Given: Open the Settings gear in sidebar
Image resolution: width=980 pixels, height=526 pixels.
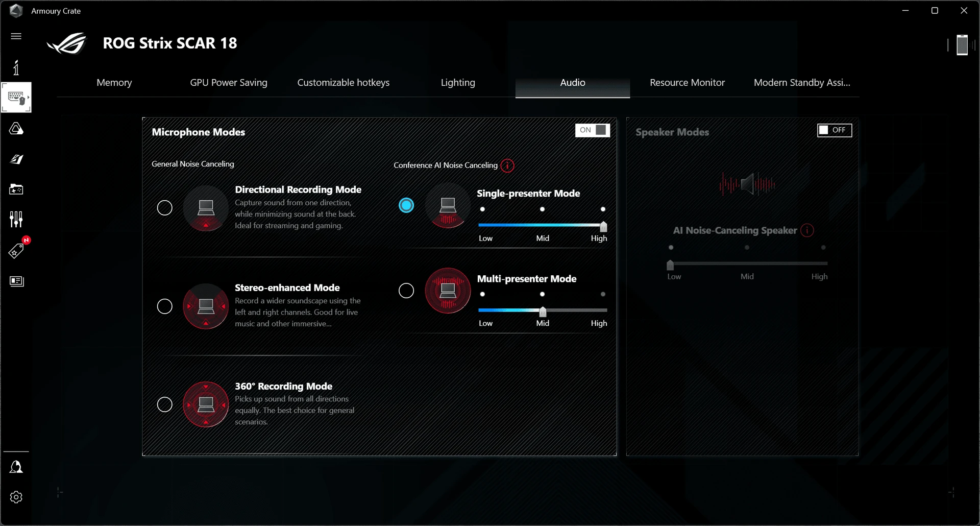Looking at the screenshot, I should click(x=16, y=497).
